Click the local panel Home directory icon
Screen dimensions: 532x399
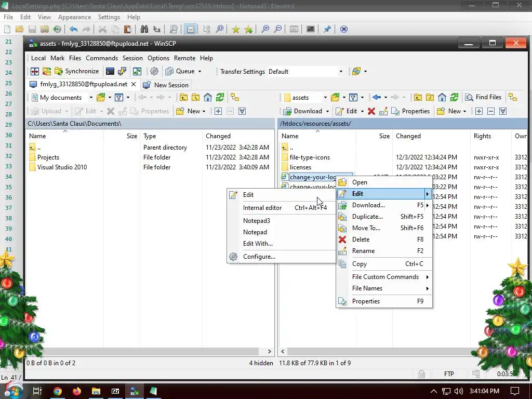(x=208, y=98)
